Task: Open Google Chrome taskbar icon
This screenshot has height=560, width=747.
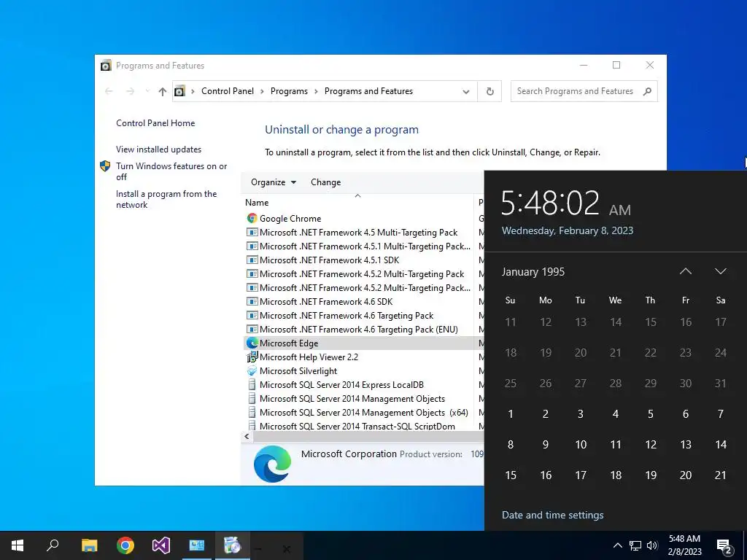Action: click(125, 545)
